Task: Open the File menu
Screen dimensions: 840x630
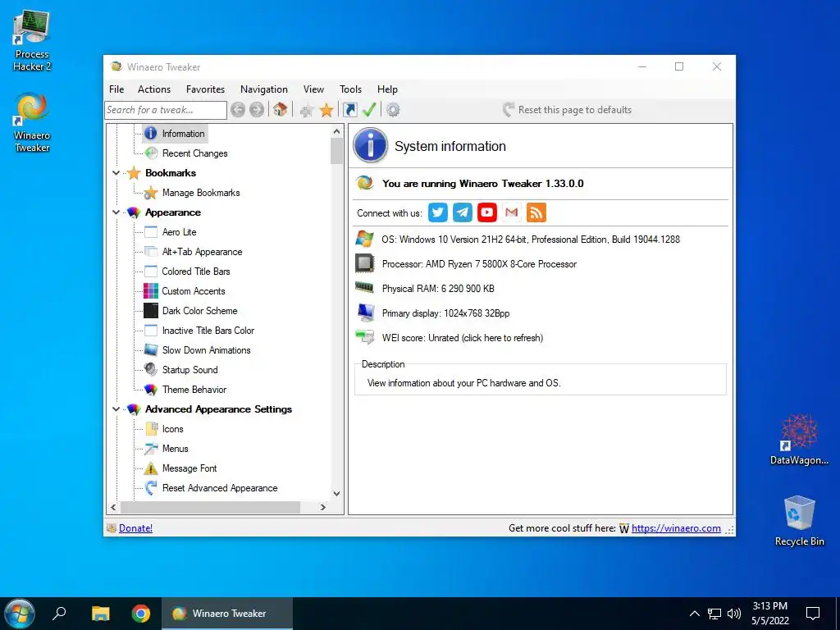Action: pos(116,89)
